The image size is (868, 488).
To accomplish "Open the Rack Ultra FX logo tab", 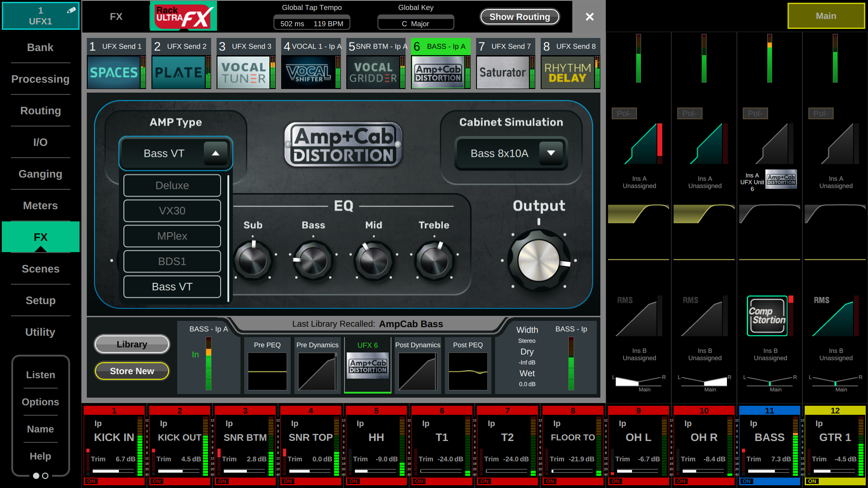I will click(x=184, y=16).
